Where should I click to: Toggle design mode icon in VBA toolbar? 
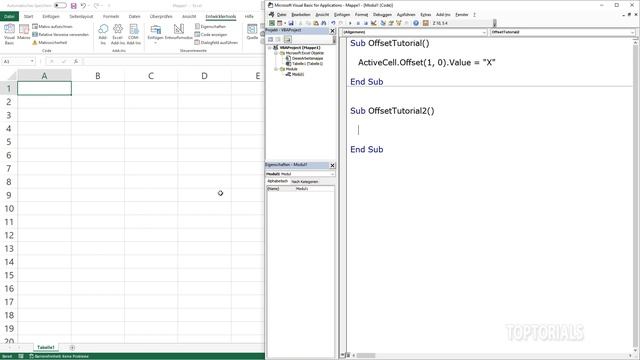[373, 23]
